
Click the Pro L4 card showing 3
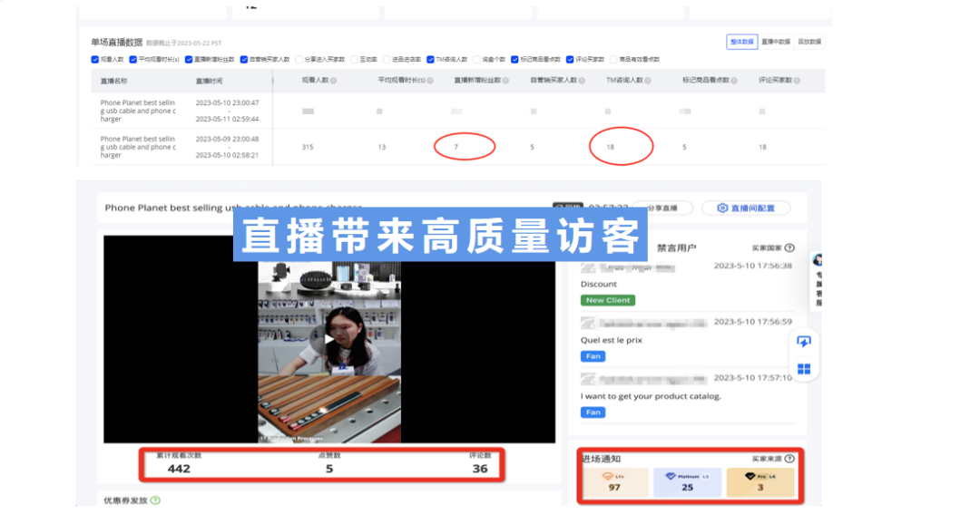pyautogui.click(x=760, y=482)
